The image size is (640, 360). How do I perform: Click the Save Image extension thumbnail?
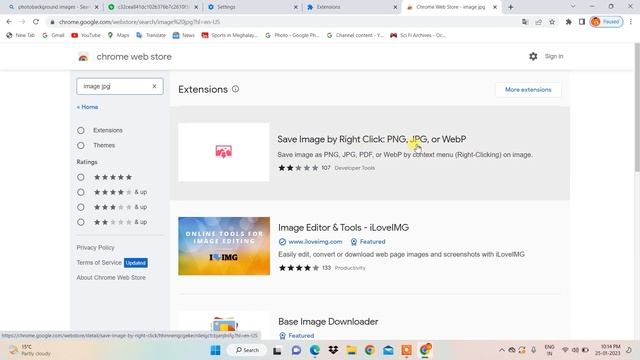pos(224,152)
